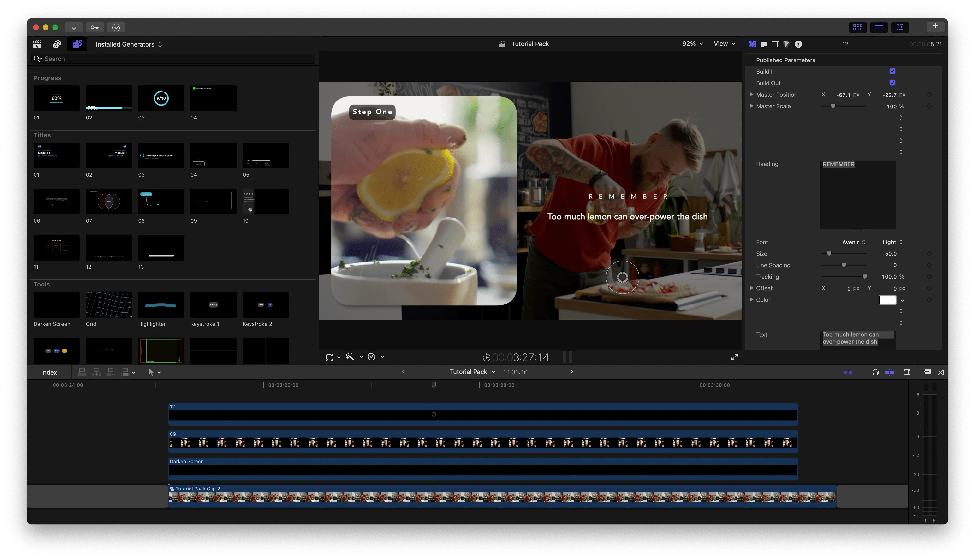Click the Background Tasks checkmark icon
Viewport: 975px width, 560px height.
click(116, 27)
